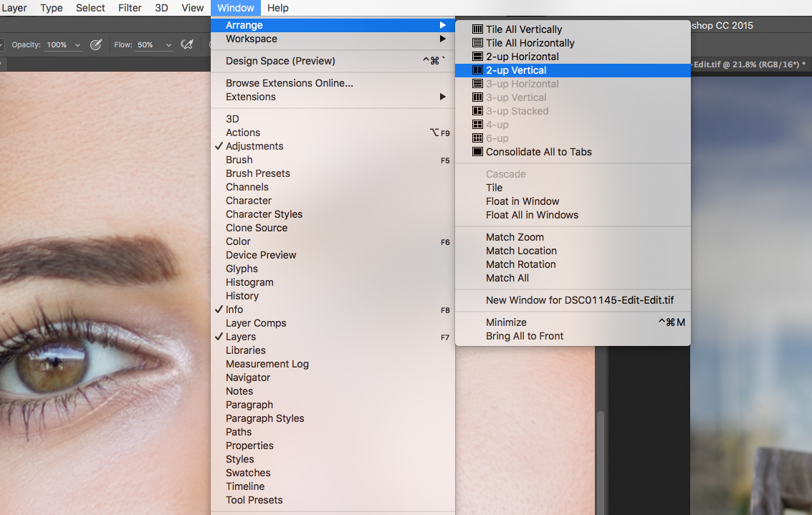Toggle the Adjustments panel checkmark
812x515 pixels.
tap(219, 145)
